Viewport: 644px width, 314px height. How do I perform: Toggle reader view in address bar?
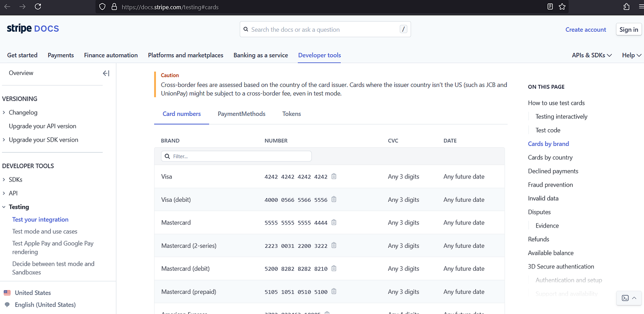tap(550, 7)
